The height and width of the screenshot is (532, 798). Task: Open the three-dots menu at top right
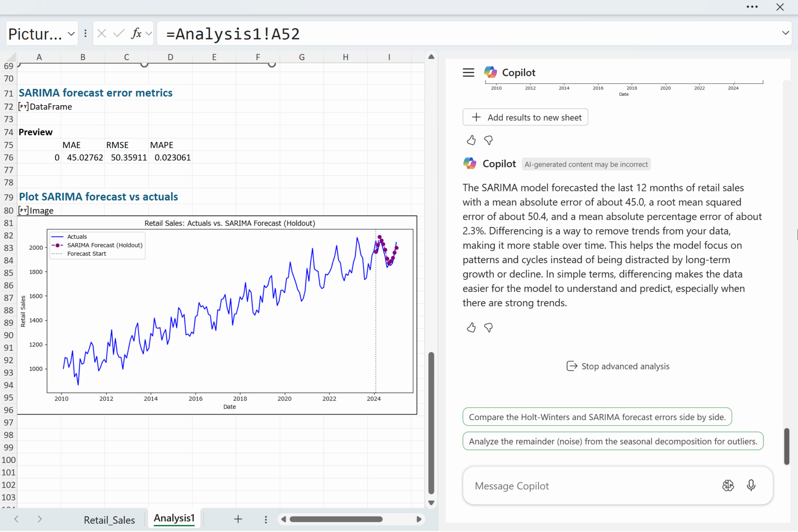tap(752, 7)
